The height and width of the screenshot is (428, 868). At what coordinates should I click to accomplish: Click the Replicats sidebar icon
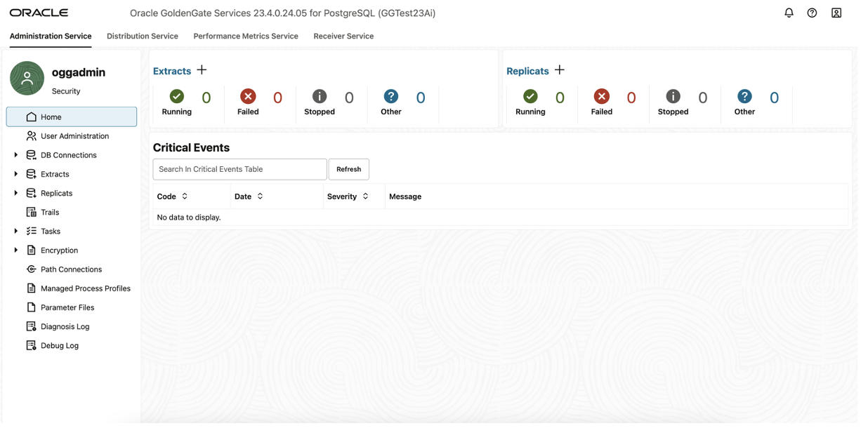point(31,192)
